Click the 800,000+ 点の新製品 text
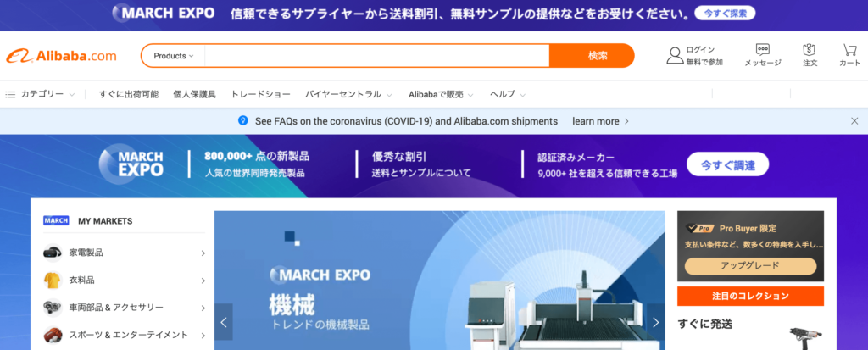Screen dimensions: 868x350 (256, 156)
